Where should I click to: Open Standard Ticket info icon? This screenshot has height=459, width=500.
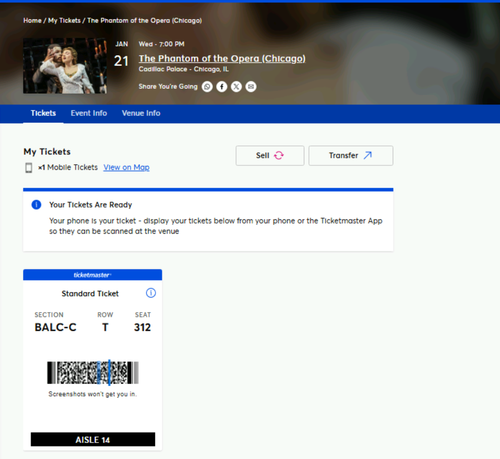pyautogui.click(x=151, y=293)
